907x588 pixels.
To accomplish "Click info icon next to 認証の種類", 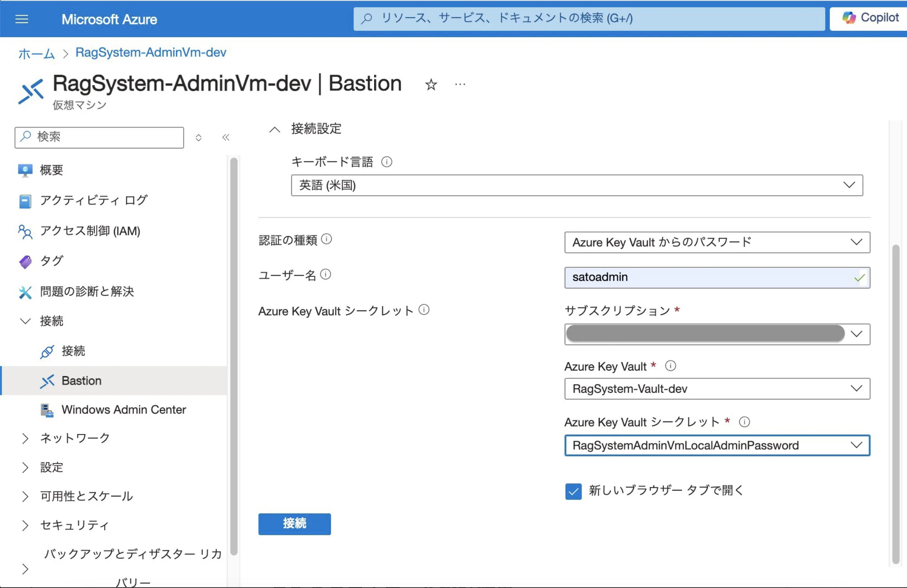I will click(326, 239).
